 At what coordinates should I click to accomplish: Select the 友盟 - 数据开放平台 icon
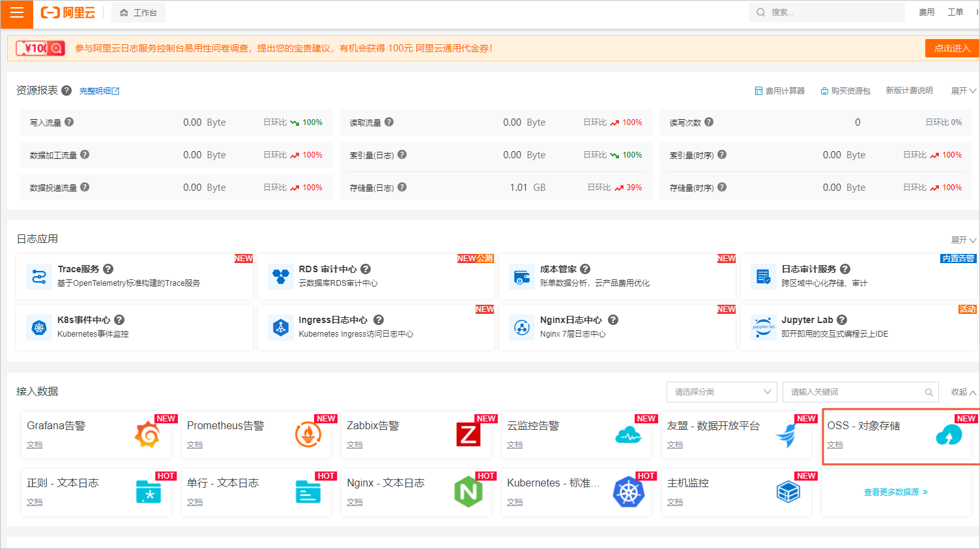click(788, 434)
